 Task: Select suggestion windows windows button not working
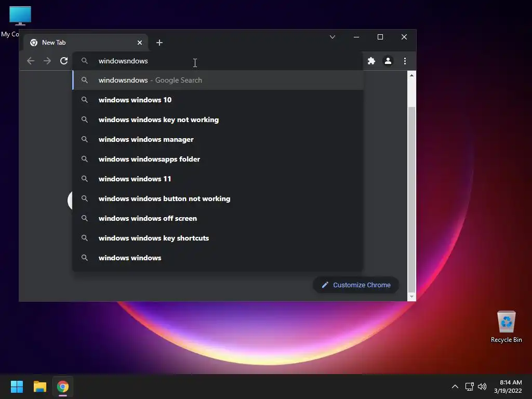218,198
